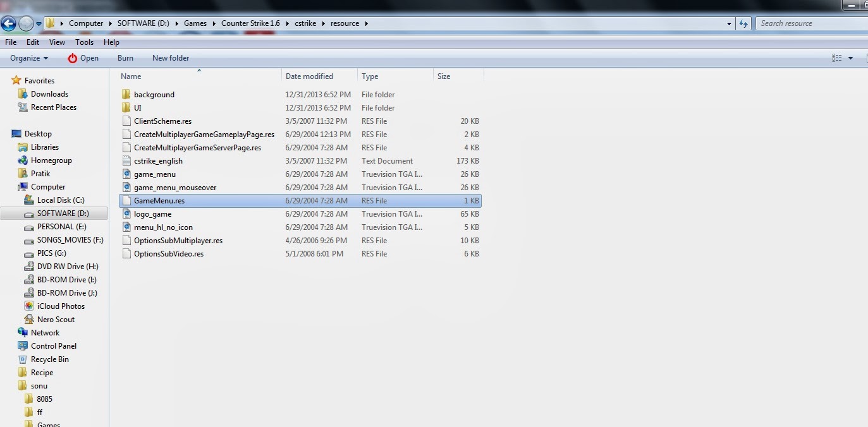Open Recycle Bin in navigation pane
This screenshot has width=868, height=427.
[x=49, y=359]
